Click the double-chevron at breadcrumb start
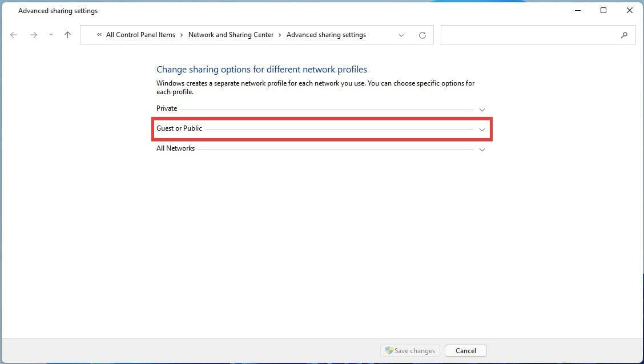 pos(99,35)
